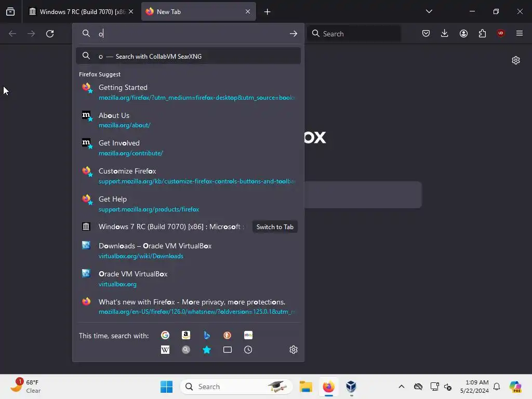Open search settings gear in dropdown
The image size is (532, 399).
294,350
